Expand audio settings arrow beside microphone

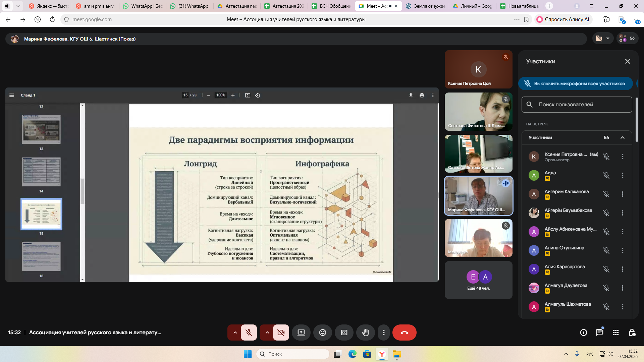[x=235, y=333]
